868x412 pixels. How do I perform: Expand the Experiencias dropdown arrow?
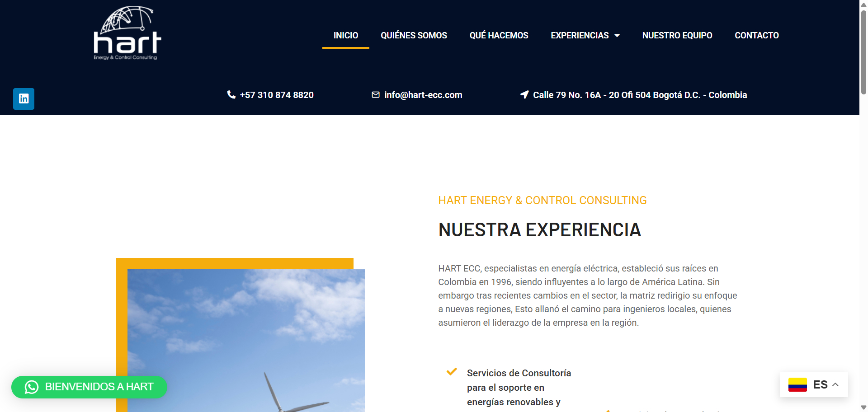(617, 36)
